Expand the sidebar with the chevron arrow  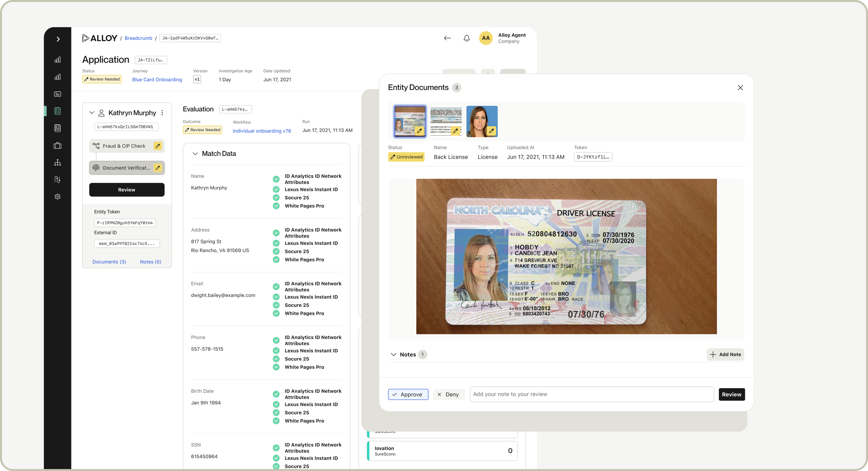click(x=58, y=39)
